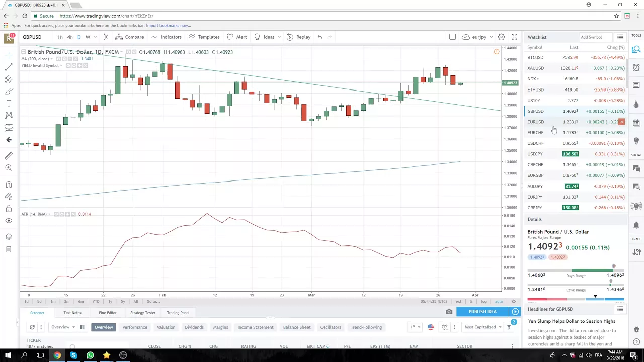Image resolution: width=644 pixels, height=362 pixels.
Task: Expand the screener Overview dropdown
Action: [x=63, y=327]
